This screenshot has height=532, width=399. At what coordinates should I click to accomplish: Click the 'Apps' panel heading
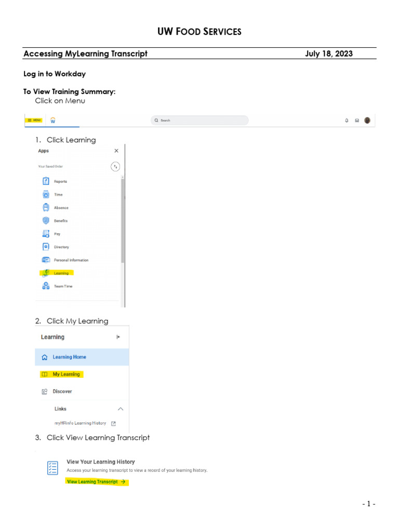click(x=44, y=151)
